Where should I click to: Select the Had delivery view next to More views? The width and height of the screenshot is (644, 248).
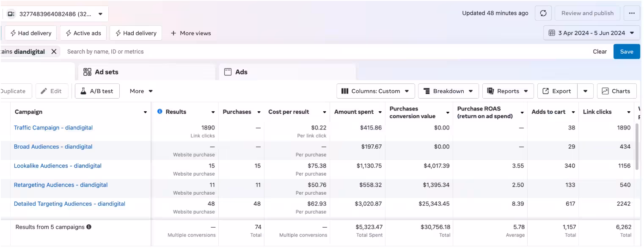(x=135, y=33)
